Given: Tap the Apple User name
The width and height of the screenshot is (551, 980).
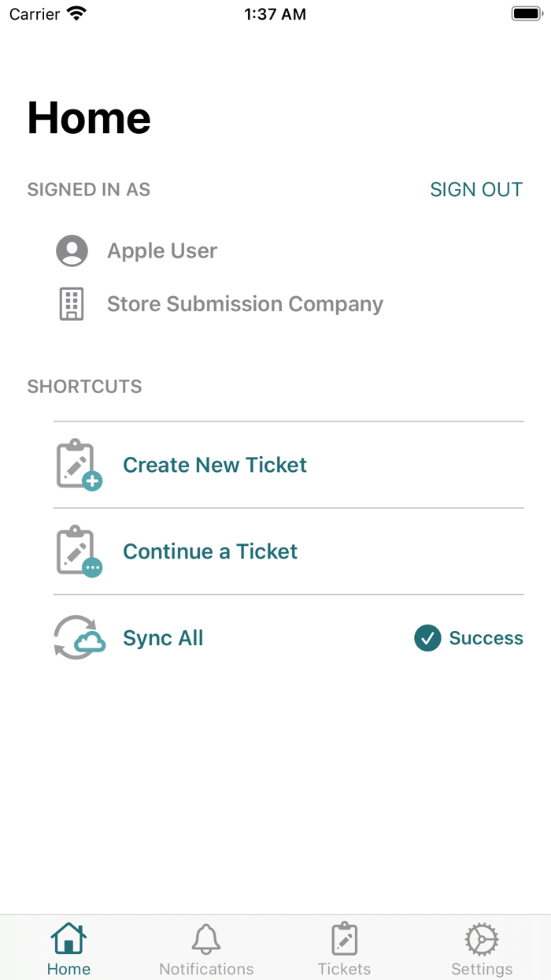Looking at the screenshot, I should tap(162, 251).
